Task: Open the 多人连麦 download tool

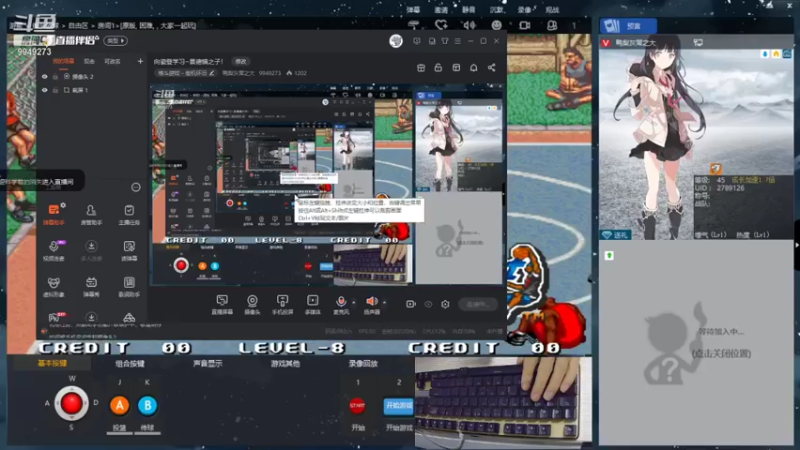Action: pyautogui.click(x=91, y=251)
